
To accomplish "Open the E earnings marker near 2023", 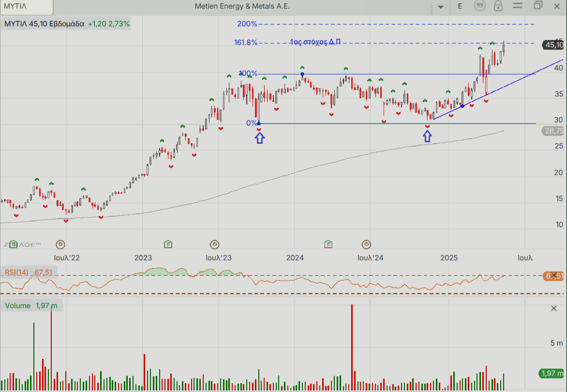I will click(x=168, y=244).
